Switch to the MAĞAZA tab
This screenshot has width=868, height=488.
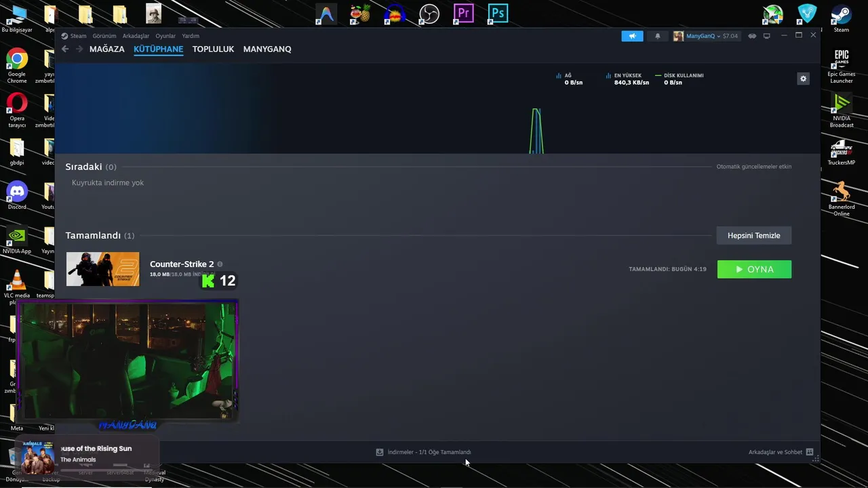[107, 49]
